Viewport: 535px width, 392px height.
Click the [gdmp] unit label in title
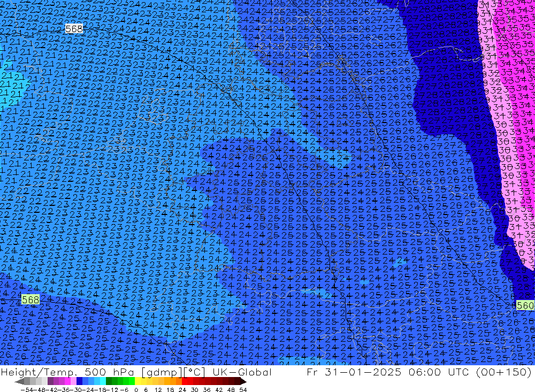tap(162, 372)
